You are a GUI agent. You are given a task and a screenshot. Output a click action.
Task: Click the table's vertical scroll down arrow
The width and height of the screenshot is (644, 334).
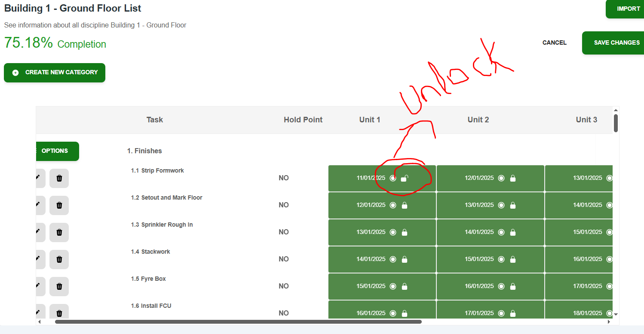(x=616, y=314)
